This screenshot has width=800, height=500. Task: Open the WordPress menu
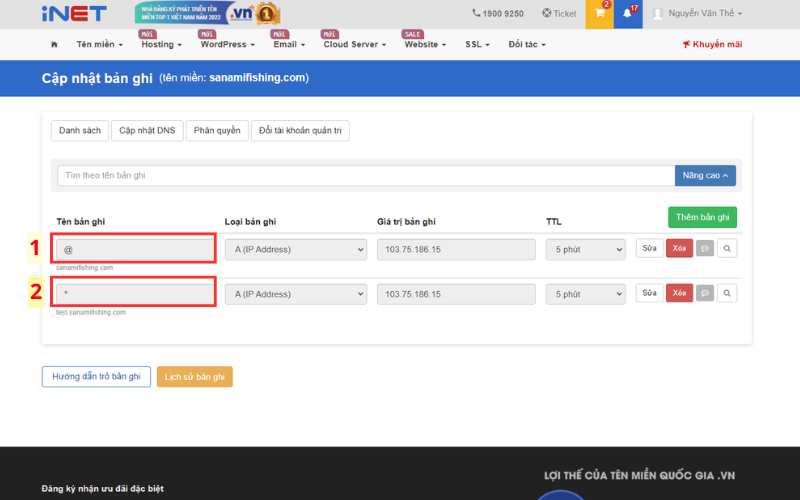pyautogui.click(x=228, y=44)
